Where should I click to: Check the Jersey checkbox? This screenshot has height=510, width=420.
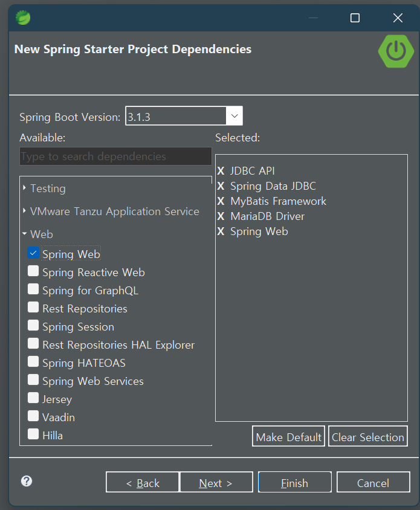pyautogui.click(x=33, y=398)
